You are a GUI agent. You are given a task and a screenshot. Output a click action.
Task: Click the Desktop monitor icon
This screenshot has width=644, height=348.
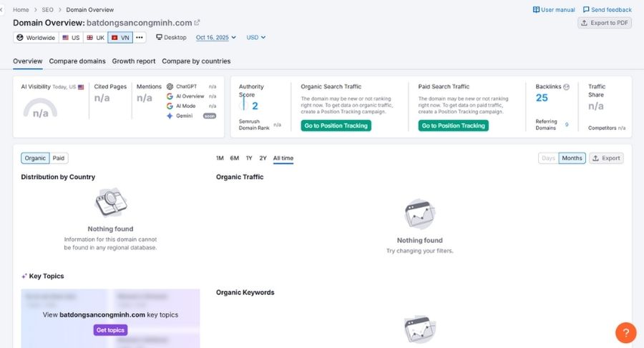(159, 37)
